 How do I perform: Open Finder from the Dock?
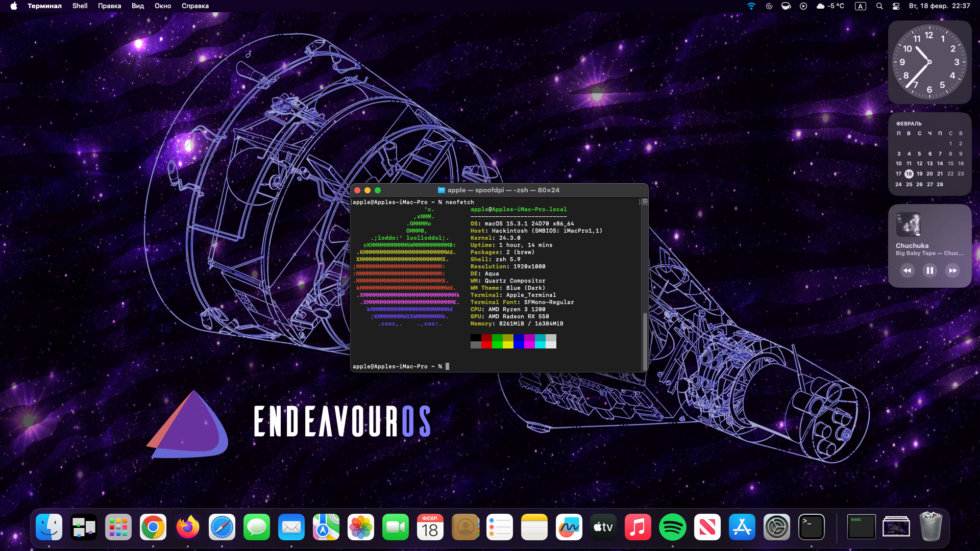point(49,527)
